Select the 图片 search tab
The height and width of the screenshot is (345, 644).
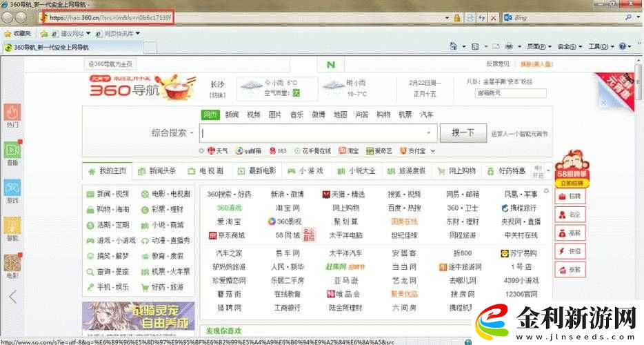(274, 115)
